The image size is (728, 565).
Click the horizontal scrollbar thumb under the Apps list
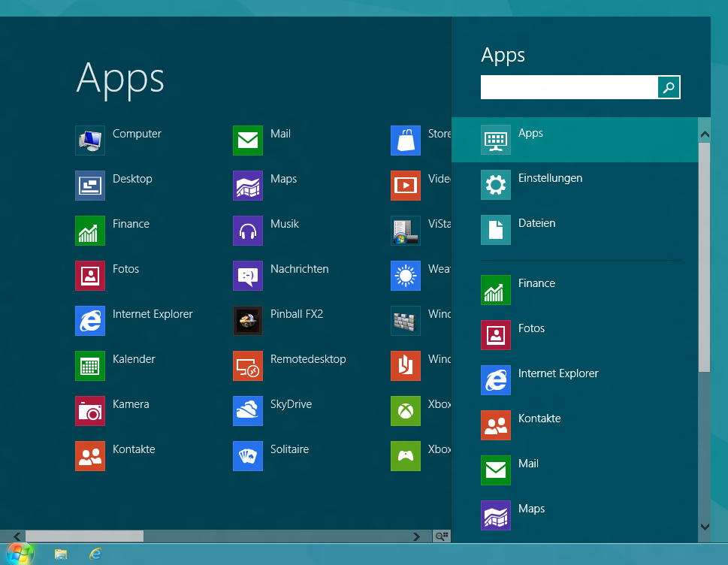click(84, 536)
